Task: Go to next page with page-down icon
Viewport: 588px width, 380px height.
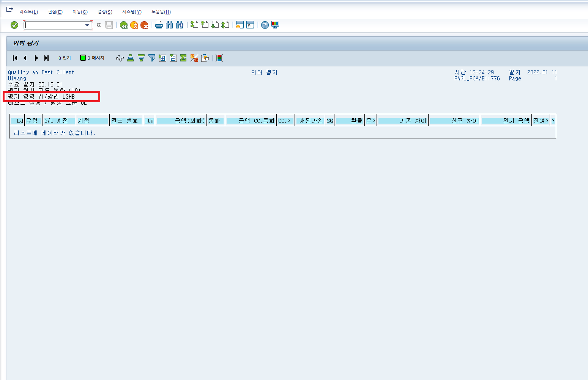Action: click(215, 25)
